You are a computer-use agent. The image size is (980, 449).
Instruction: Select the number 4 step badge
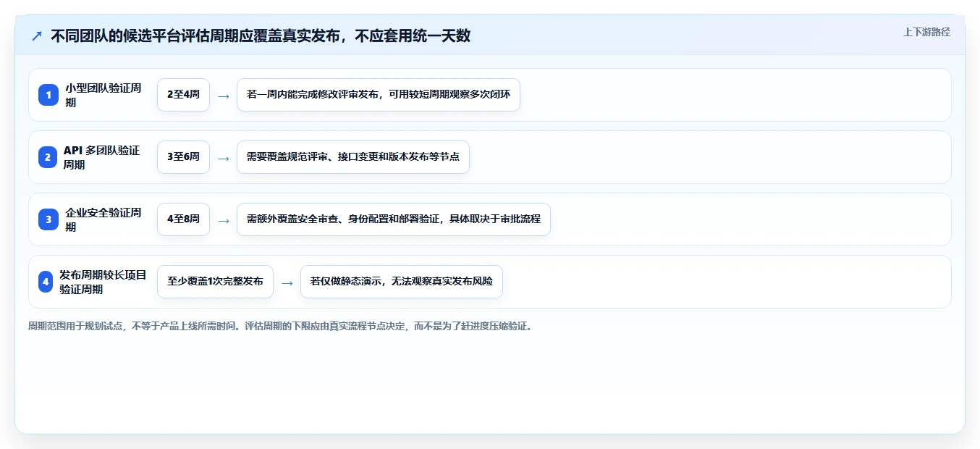tap(46, 282)
